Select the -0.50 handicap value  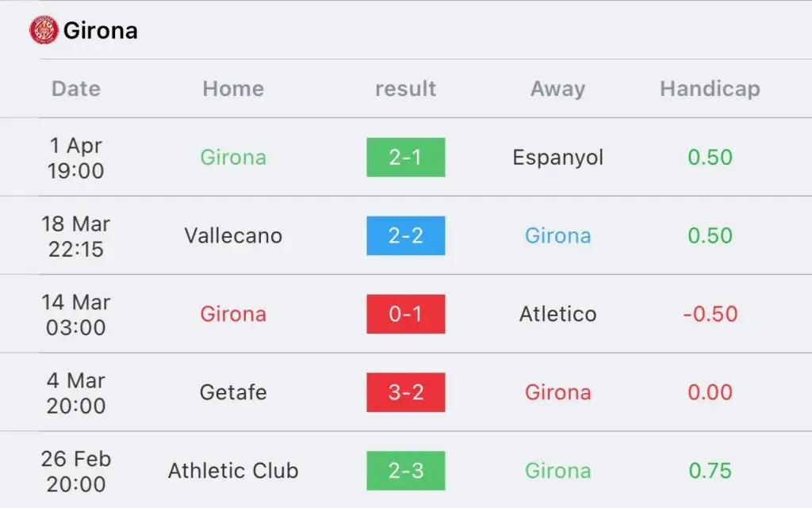click(x=710, y=314)
